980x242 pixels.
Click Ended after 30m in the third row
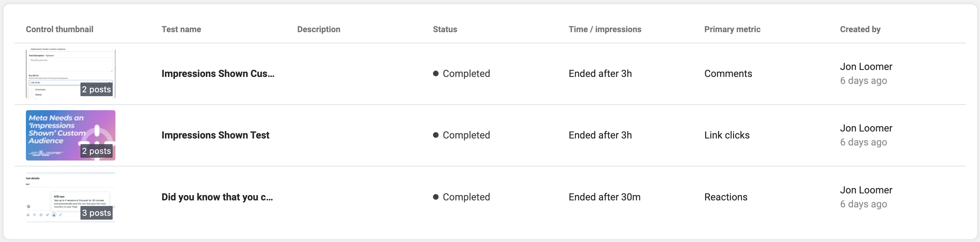click(x=604, y=197)
